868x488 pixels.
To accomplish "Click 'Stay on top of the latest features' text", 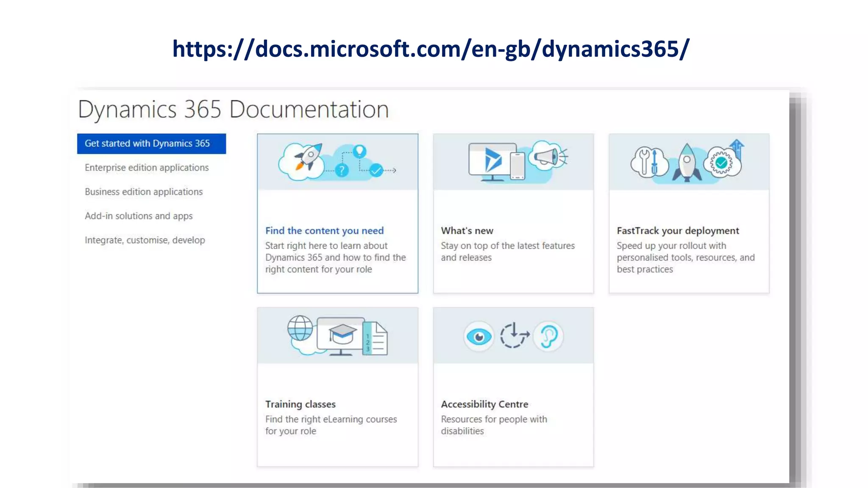I will pyautogui.click(x=508, y=246).
